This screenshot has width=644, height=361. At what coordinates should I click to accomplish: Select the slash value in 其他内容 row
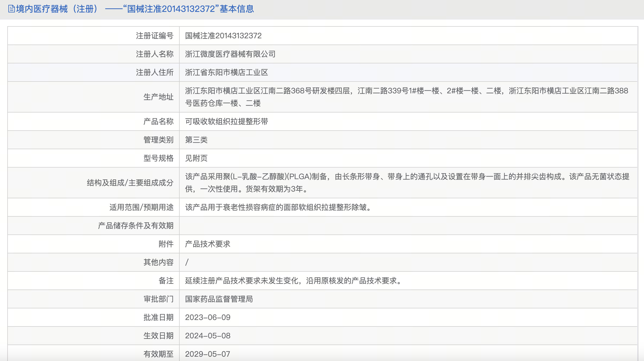pos(187,262)
